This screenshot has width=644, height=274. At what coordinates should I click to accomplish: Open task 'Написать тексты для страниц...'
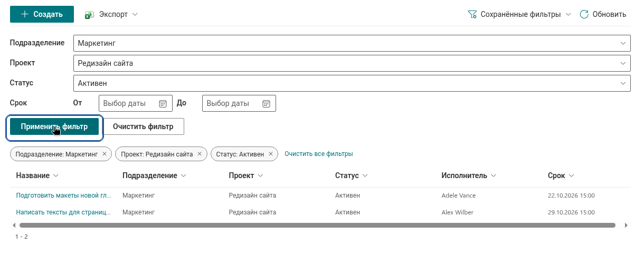pyautogui.click(x=63, y=212)
